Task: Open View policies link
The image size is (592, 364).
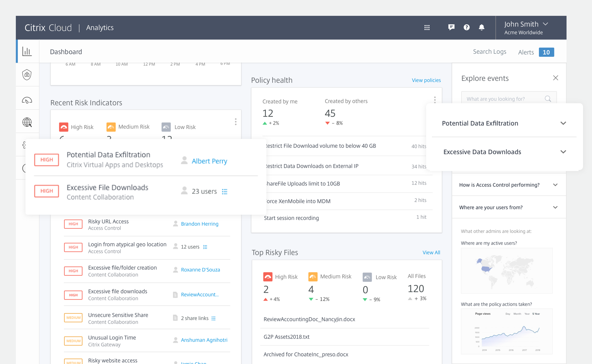Action: pos(426,80)
